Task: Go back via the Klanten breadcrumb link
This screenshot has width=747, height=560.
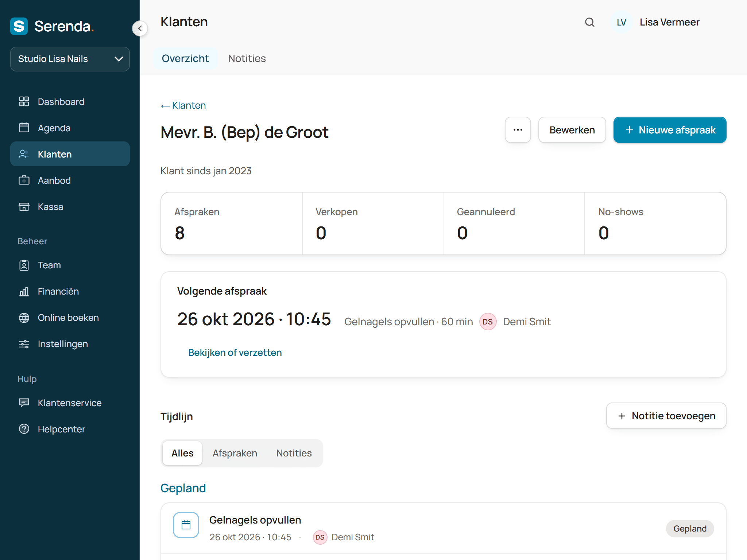Action: click(x=183, y=105)
